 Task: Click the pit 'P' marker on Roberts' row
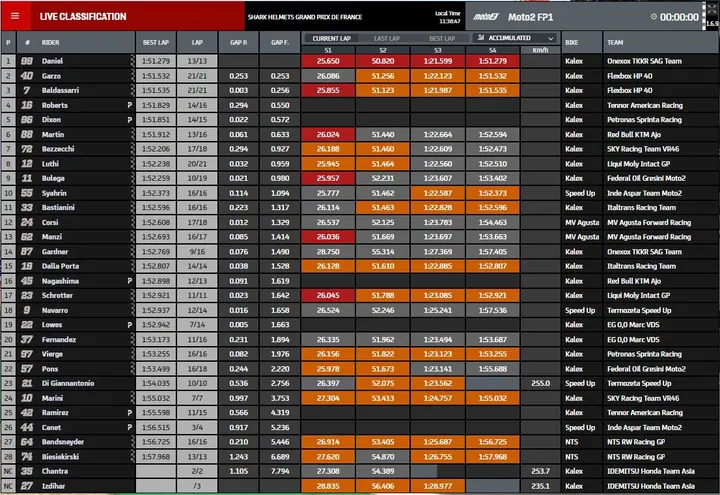pos(129,105)
